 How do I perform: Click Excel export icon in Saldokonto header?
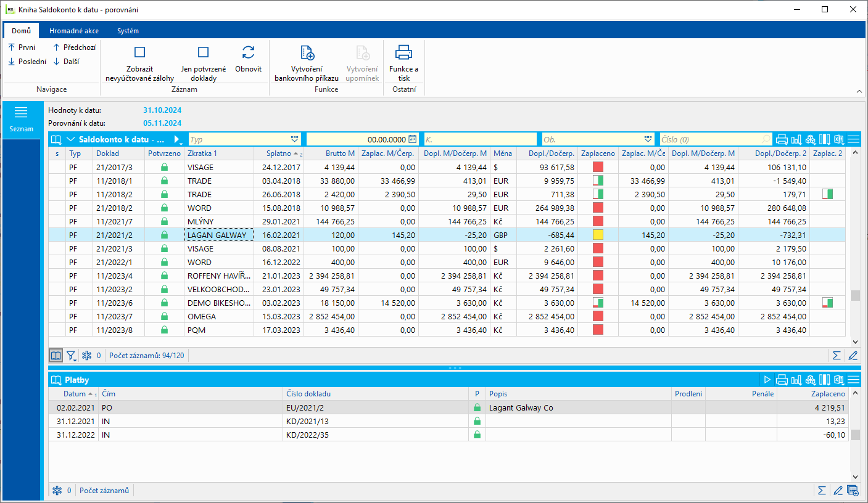(839, 139)
